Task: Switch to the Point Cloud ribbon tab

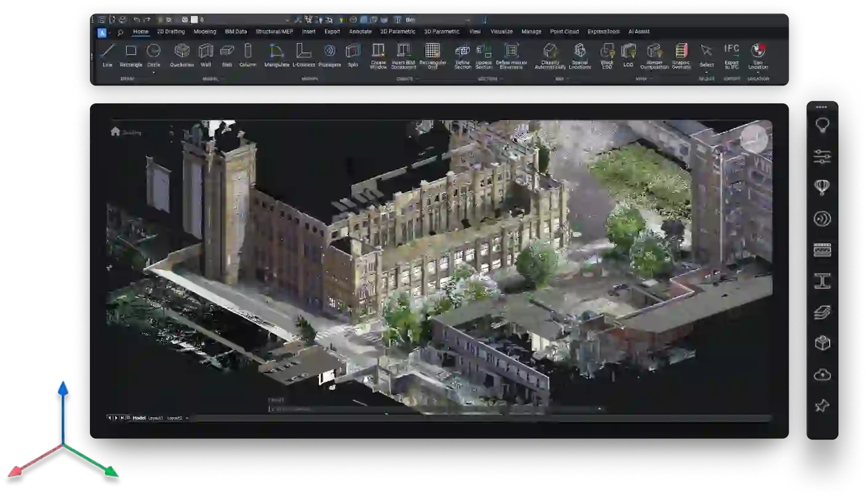Action: click(564, 31)
